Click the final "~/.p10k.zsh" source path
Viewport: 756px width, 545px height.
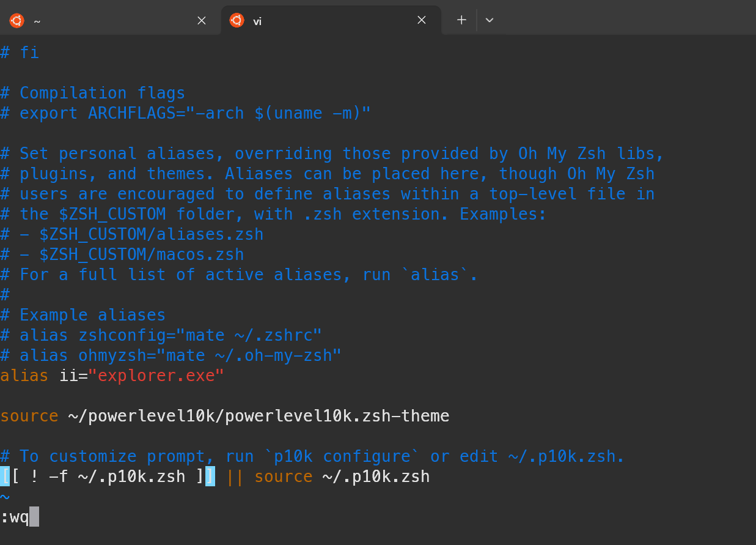point(376,476)
